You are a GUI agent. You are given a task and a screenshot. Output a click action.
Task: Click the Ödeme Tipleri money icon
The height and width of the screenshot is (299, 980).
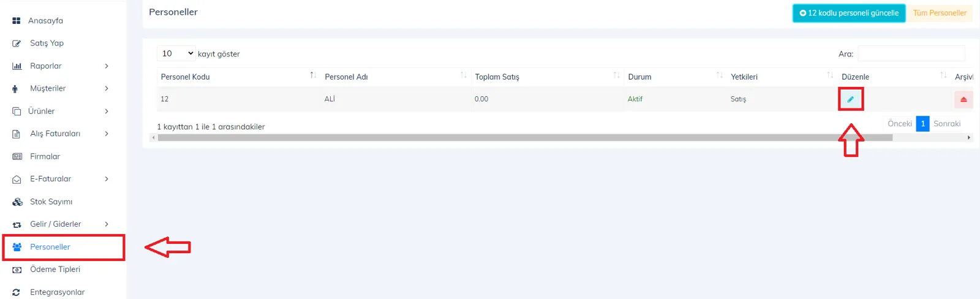pos(17,270)
